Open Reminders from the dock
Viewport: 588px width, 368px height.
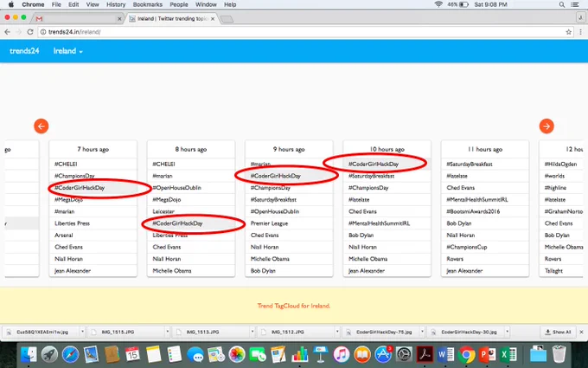[175, 354]
